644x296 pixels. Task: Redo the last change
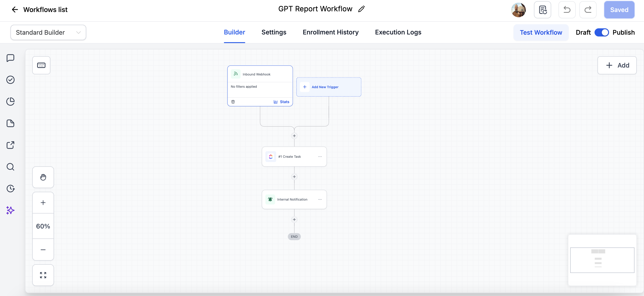tap(588, 10)
